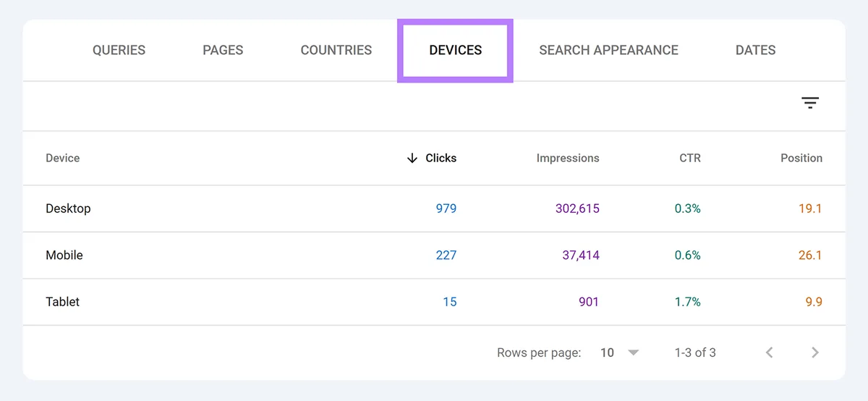Click Mobile impressions value 37,414

[x=581, y=255]
